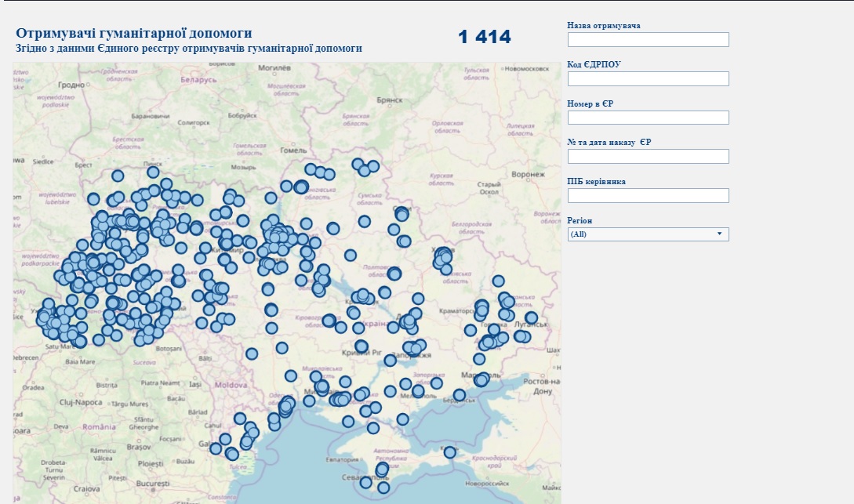Focus the ПІБ керівника text field
This screenshot has height=504, width=854.
click(x=648, y=196)
